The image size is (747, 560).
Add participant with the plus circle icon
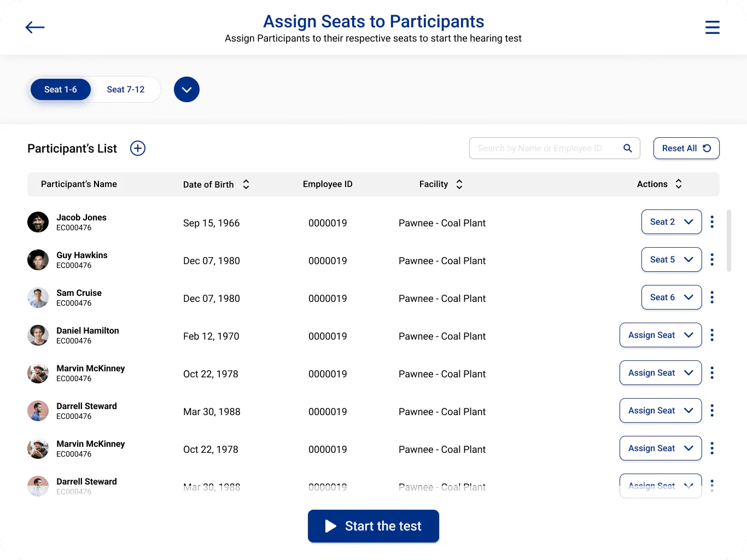[x=138, y=148]
